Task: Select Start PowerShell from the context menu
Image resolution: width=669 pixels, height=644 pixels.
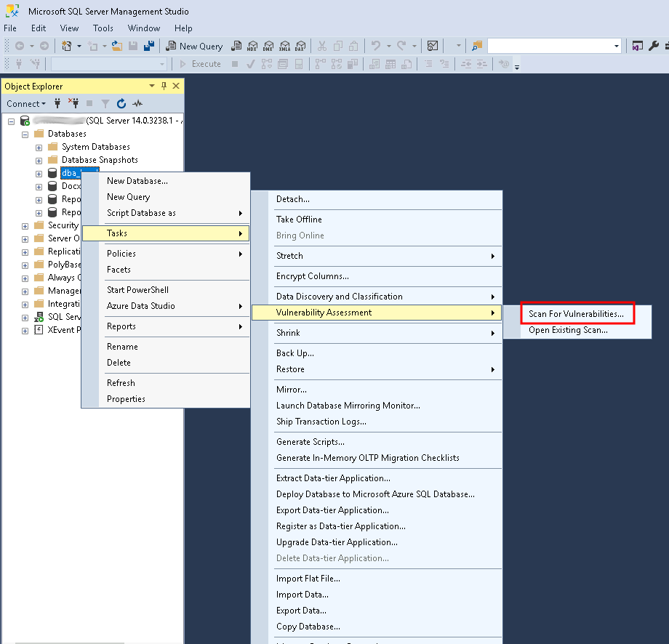Action: [166, 290]
